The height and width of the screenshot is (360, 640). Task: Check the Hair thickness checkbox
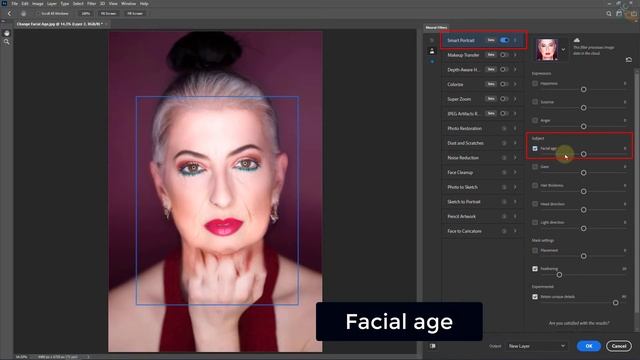coord(535,185)
